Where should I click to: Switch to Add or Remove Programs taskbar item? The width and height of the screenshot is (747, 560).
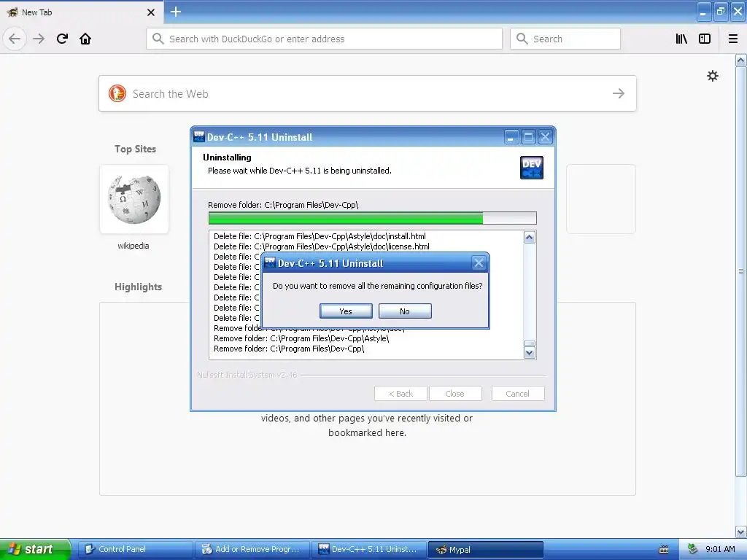[252, 549]
